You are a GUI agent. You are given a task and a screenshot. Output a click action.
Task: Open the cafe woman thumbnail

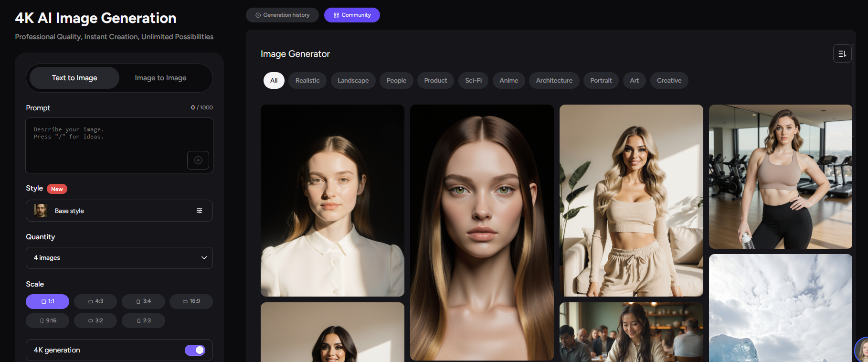(631, 332)
